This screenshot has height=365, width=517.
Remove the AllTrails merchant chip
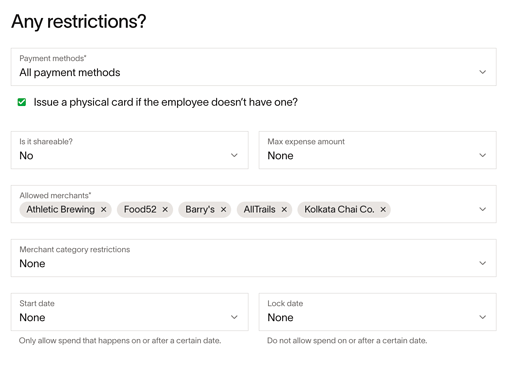[284, 210]
